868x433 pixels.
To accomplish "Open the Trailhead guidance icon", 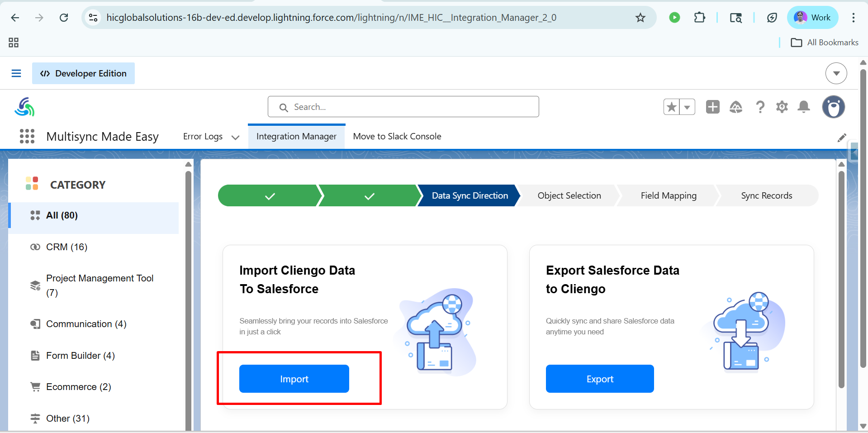I will pyautogui.click(x=736, y=107).
